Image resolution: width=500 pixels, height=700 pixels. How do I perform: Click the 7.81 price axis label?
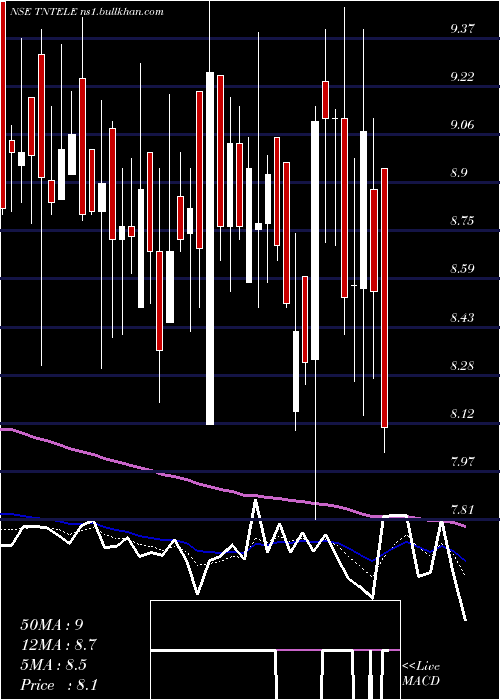coord(462,509)
